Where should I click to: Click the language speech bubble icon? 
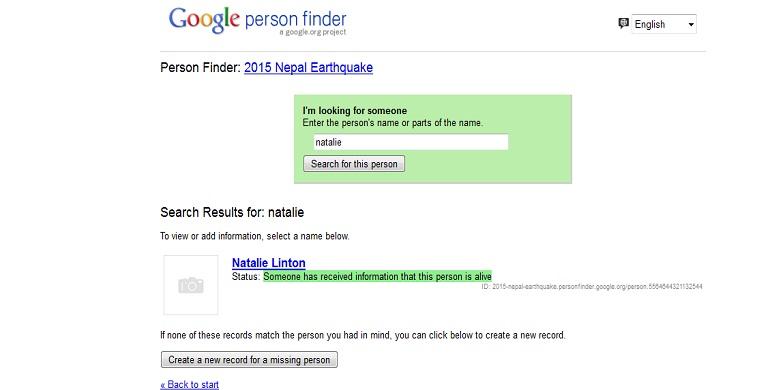(623, 23)
